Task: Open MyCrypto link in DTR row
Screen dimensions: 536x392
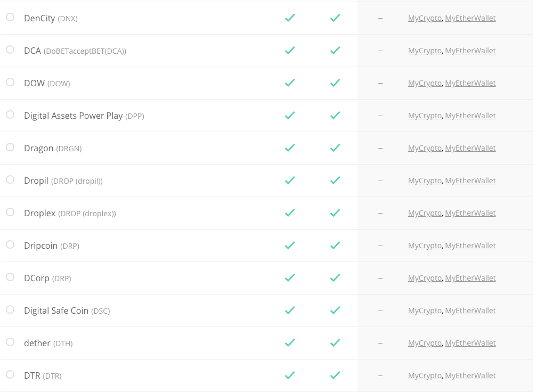Action: tap(425, 375)
